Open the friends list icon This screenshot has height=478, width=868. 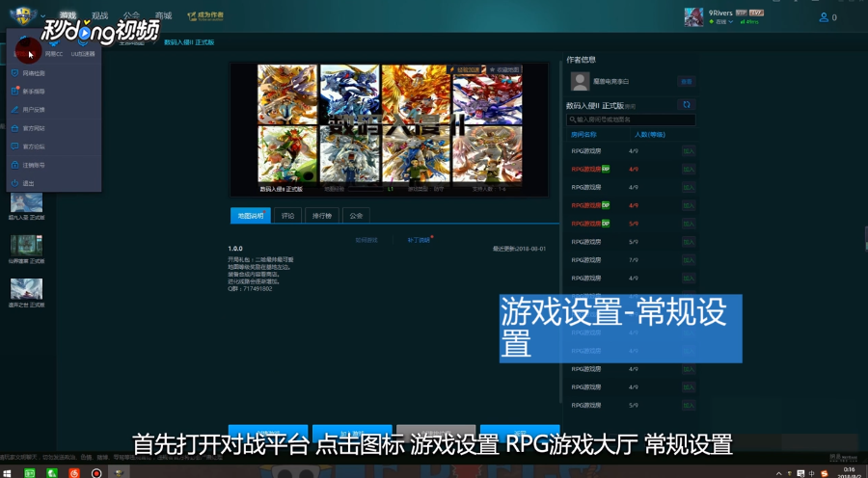coord(824,17)
